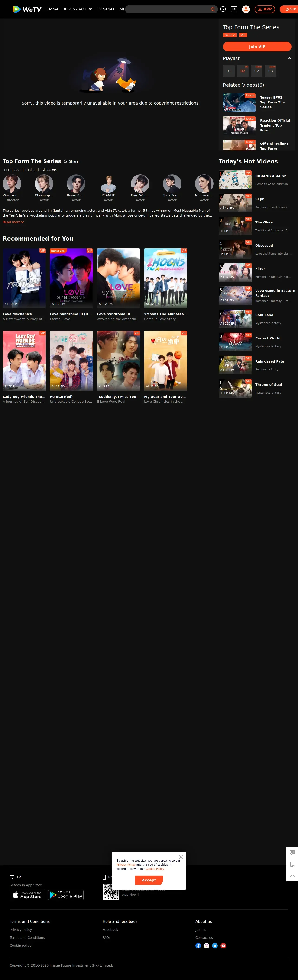The width and height of the screenshot is (298, 980).
Task: Open actor Euro War... avatar
Action: 140,184
